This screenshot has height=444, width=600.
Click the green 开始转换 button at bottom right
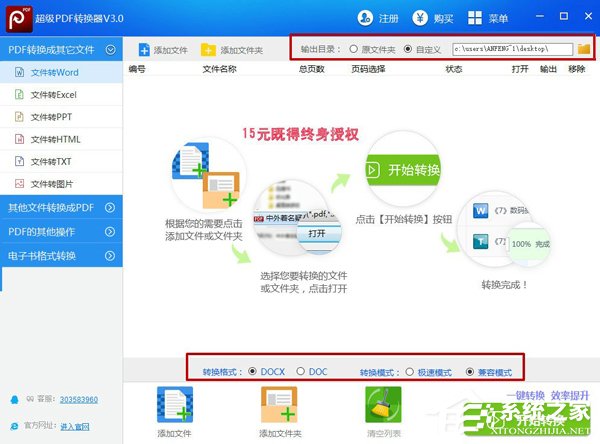tap(527, 419)
